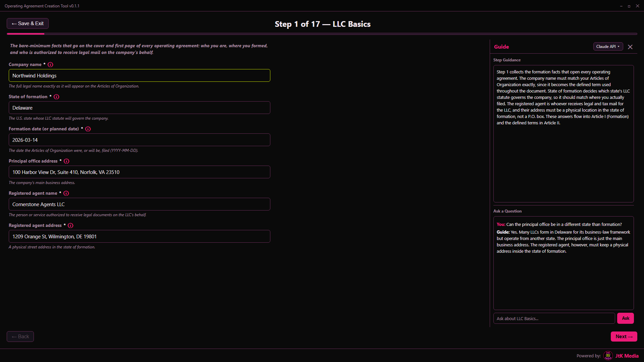Show info for Formation date field

click(88, 129)
